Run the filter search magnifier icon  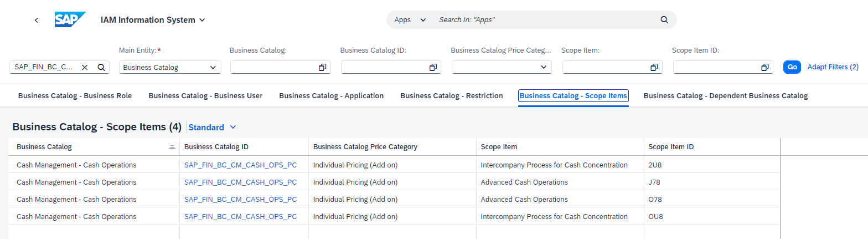(x=101, y=67)
